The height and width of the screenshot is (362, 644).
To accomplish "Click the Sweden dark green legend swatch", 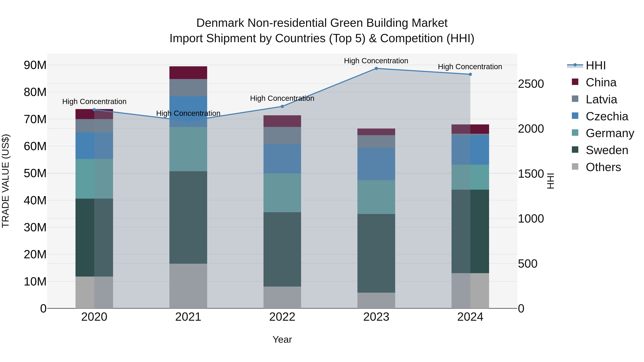I will pos(575,150).
